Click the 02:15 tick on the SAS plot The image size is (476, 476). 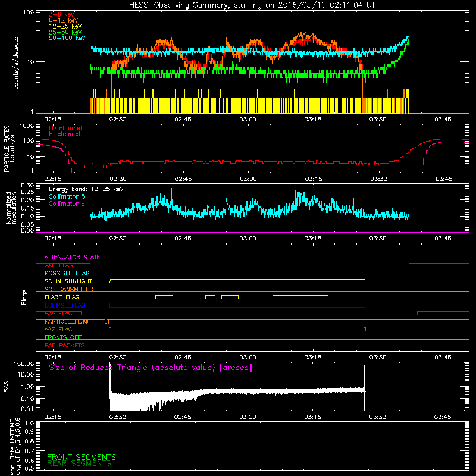pyautogui.click(x=53, y=417)
